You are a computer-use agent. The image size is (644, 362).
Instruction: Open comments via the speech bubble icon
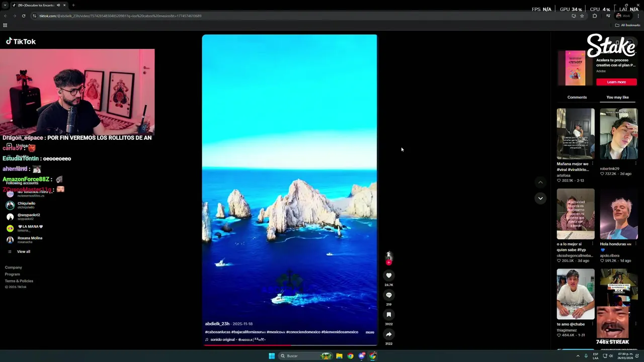coord(388,295)
